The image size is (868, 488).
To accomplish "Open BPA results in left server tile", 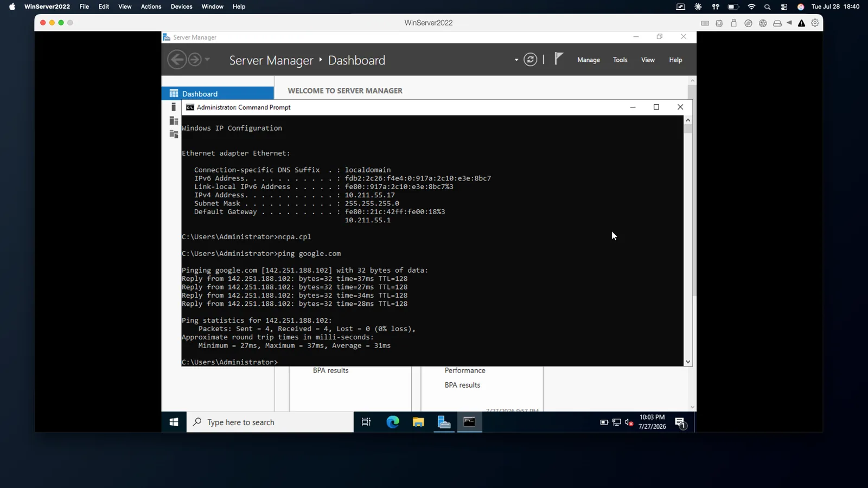I will coord(330,370).
